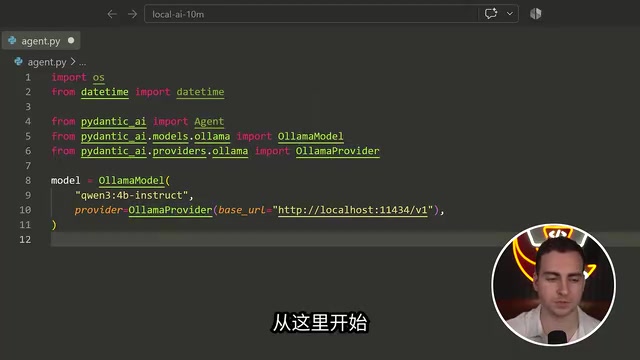640x360 pixels.
Task: Click the local-ai-10m search field
Action: (x=311, y=14)
